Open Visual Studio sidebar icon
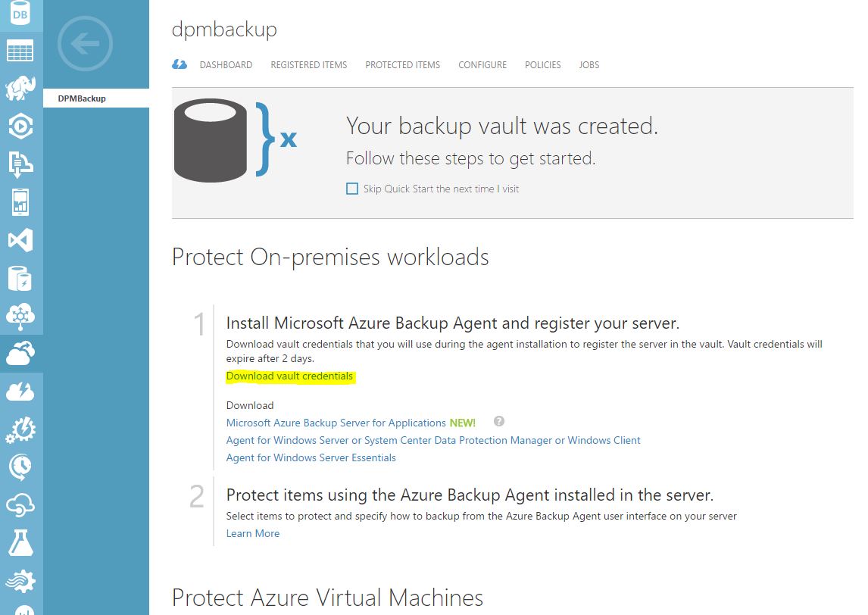Viewport: 868px width, 615px height. click(x=20, y=240)
